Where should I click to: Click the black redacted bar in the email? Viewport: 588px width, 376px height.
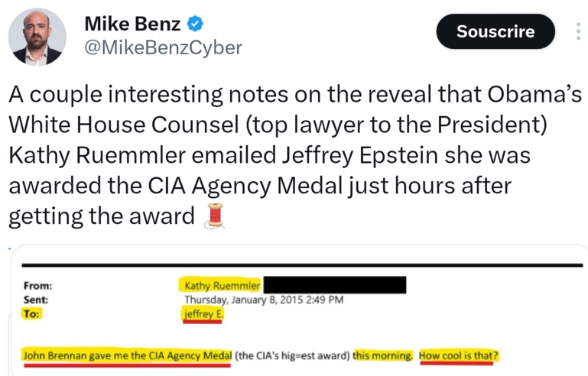point(334,286)
